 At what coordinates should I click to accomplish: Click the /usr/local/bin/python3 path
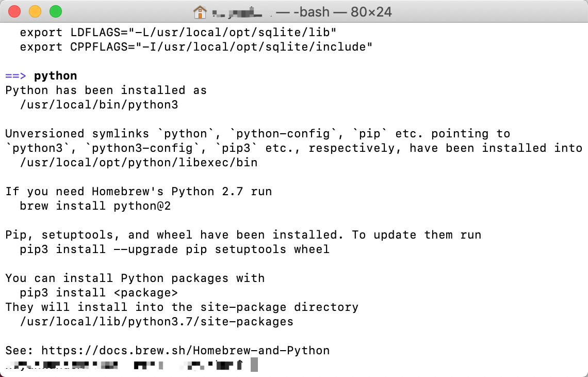click(x=99, y=105)
